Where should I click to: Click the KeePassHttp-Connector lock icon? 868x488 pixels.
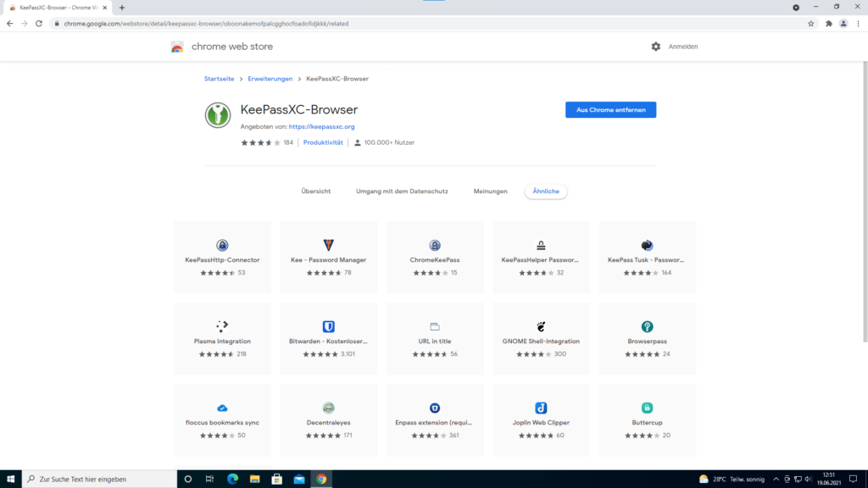click(222, 245)
